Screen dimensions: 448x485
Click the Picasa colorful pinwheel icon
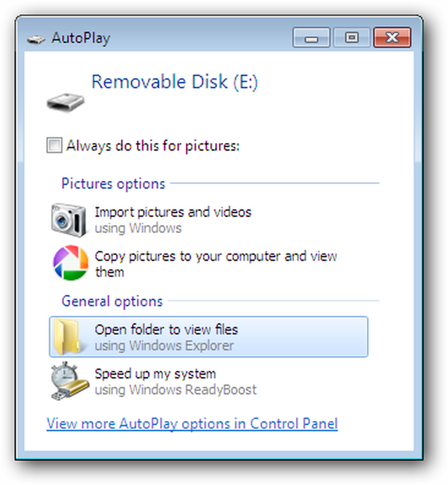point(71,263)
